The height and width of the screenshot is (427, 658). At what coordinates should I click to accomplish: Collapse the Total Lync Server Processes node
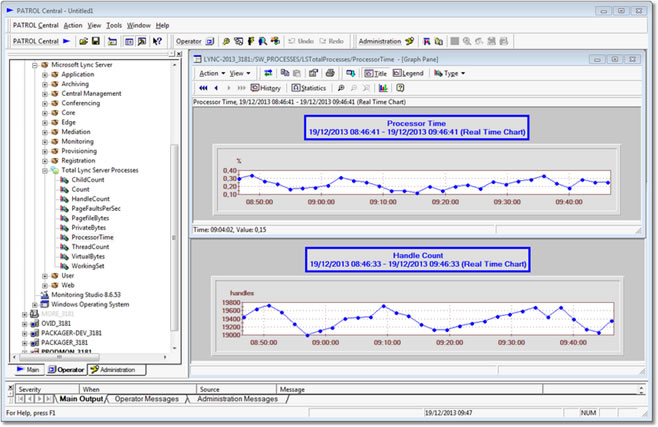[x=45, y=170]
